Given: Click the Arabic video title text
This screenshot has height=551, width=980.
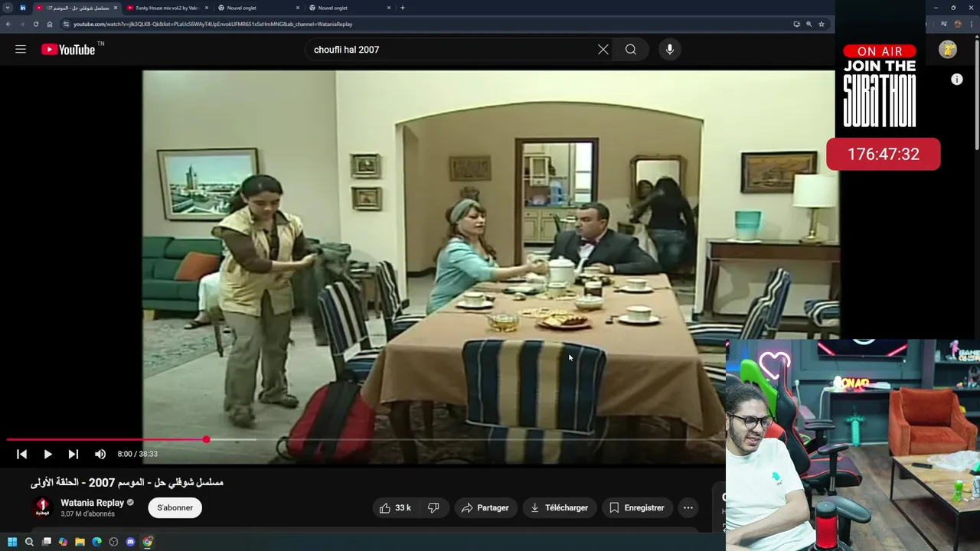Looking at the screenshot, I should pyautogui.click(x=127, y=483).
